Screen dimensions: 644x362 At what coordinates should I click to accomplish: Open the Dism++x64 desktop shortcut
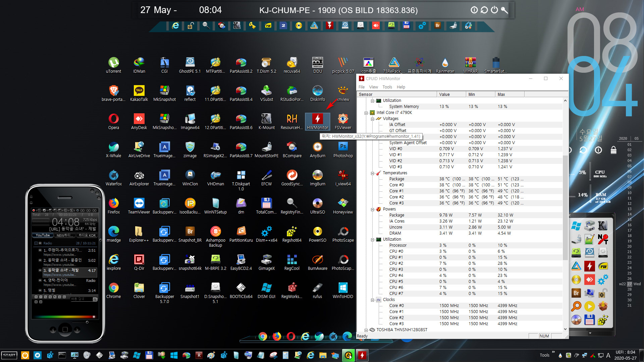[266, 234]
